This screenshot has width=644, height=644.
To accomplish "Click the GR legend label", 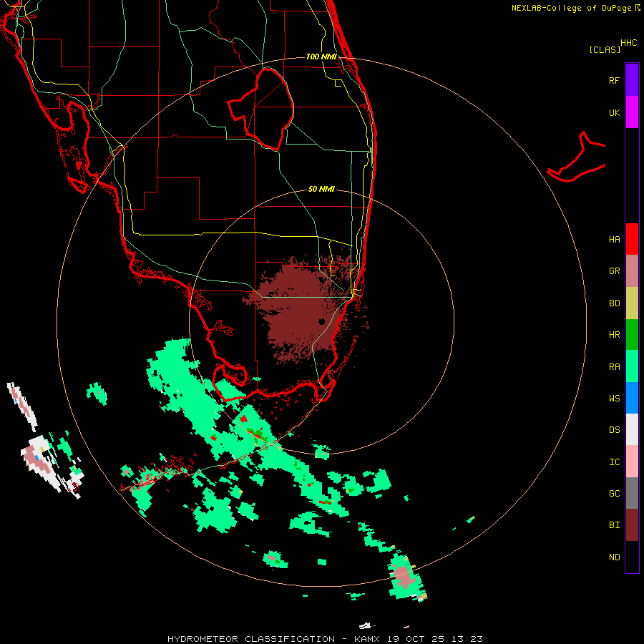I will tap(614, 271).
